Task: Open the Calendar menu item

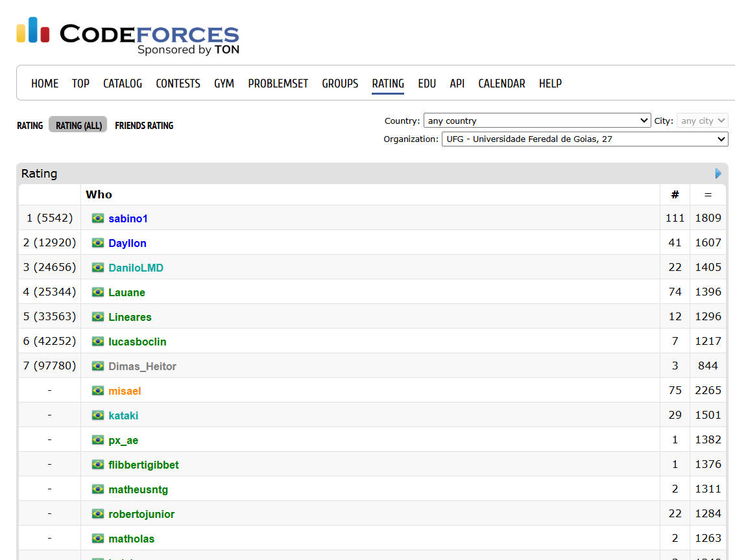Action: point(501,84)
